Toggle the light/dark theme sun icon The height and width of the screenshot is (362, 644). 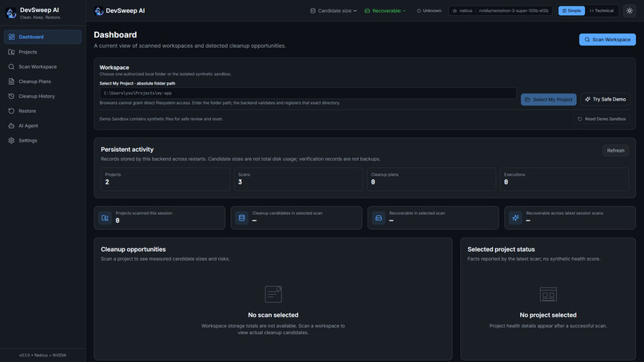point(629,10)
